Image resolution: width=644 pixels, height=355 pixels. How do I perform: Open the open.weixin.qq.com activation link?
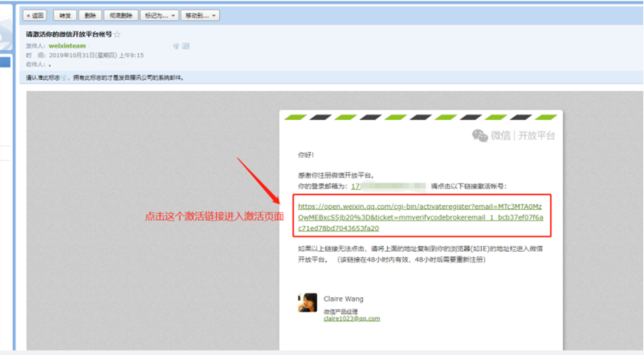coord(421,217)
